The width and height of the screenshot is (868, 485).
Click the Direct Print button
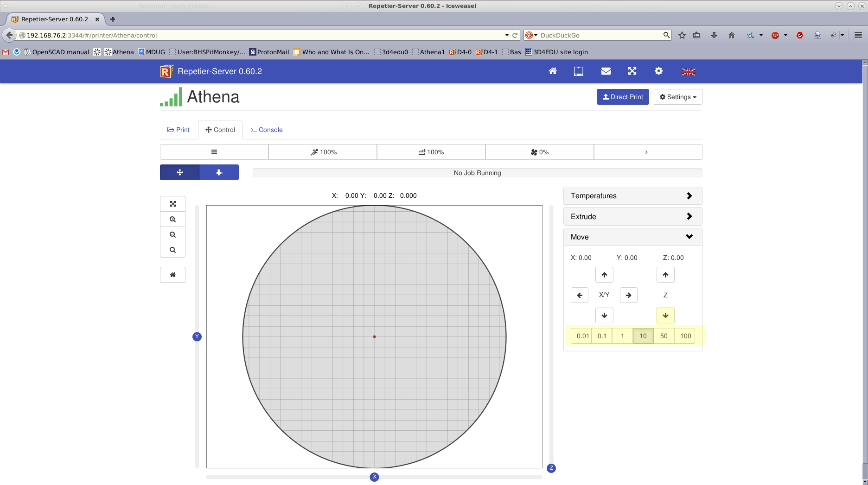[623, 97]
